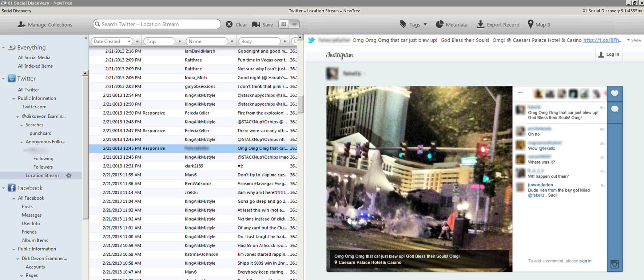
Task: Click Show in the tweet header
Action: (634, 40)
